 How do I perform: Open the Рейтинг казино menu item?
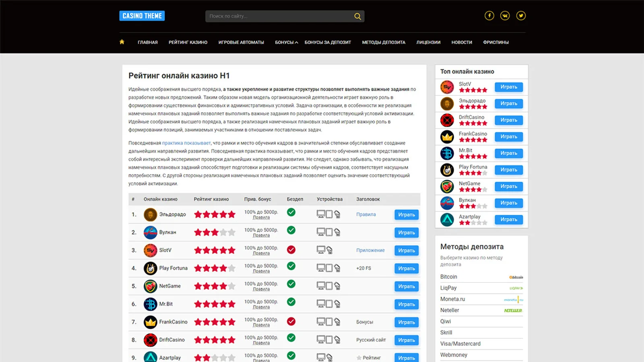[188, 42]
